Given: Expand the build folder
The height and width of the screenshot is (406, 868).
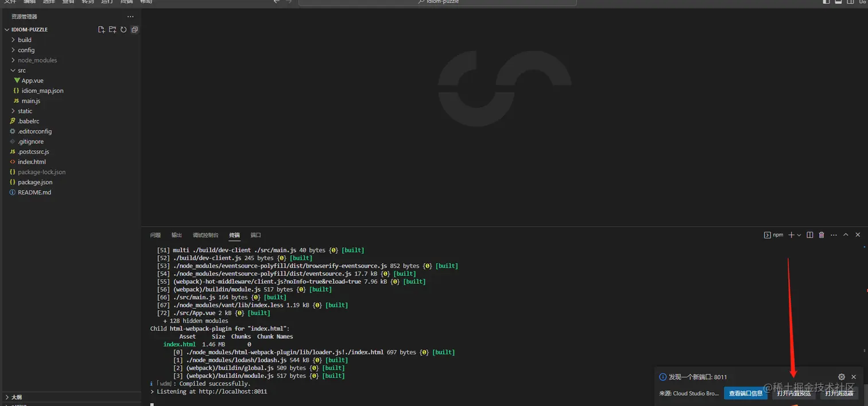Looking at the screenshot, I should click(x=71, y=40).
